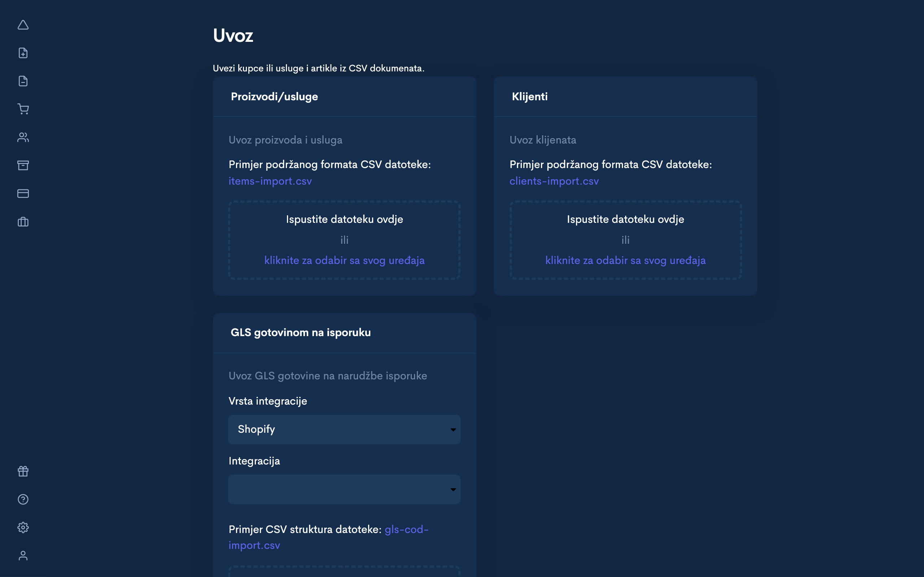Open the help question mark icon
The image size is (924, 577).
click(23, 499)
